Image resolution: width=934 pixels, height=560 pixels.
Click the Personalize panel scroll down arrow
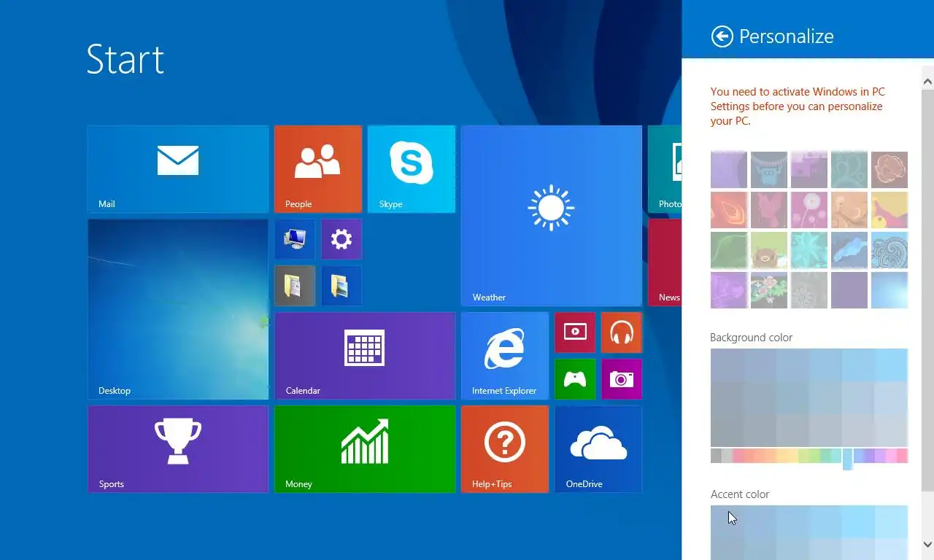[x=927, y=545]
